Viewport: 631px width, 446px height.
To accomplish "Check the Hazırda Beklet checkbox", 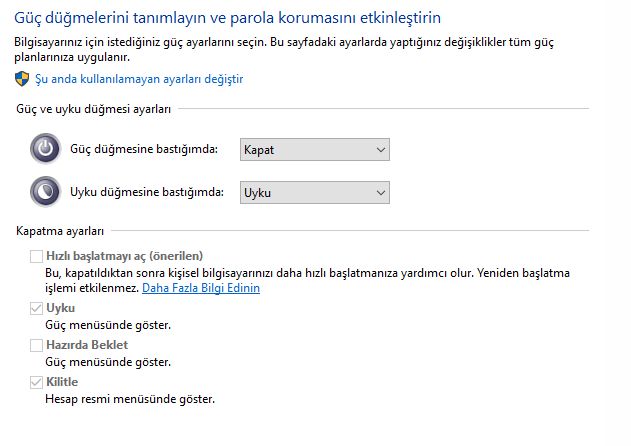I will [x=37, y=346].
